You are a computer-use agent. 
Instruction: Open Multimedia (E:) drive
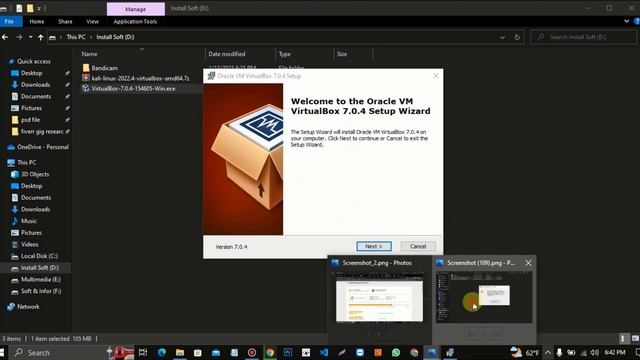41,280
